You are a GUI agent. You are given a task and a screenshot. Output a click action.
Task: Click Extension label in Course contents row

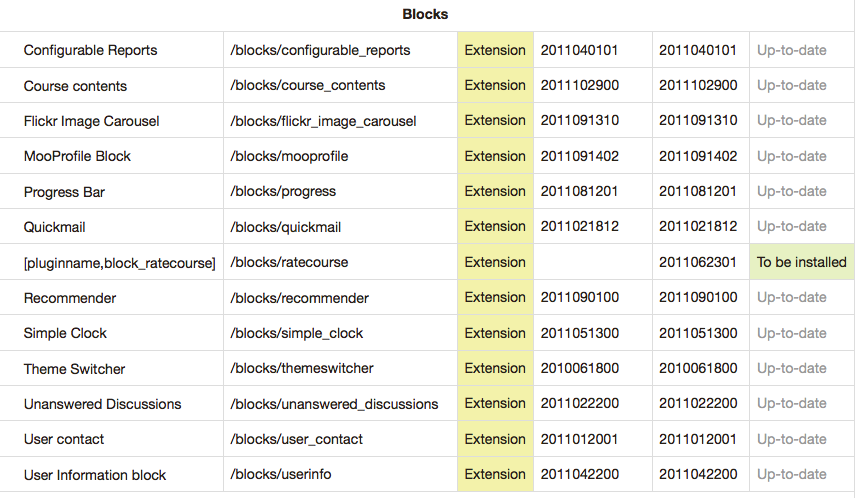point(495,86)
